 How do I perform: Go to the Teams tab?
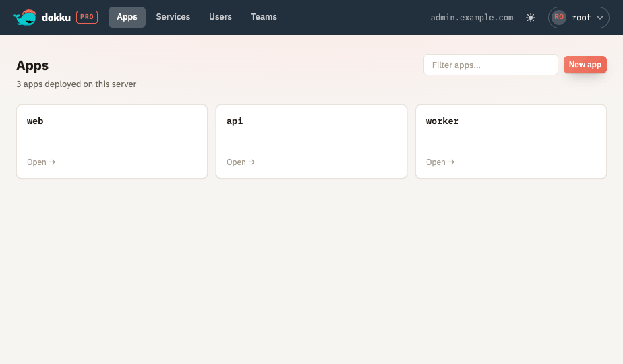[264, 17]
